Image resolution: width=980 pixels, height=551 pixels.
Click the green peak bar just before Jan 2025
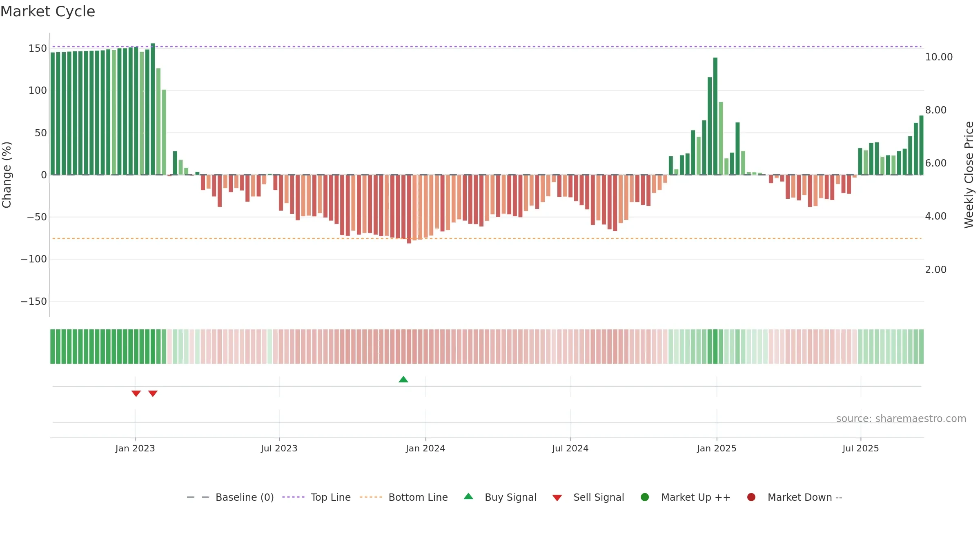coord(715,116)
